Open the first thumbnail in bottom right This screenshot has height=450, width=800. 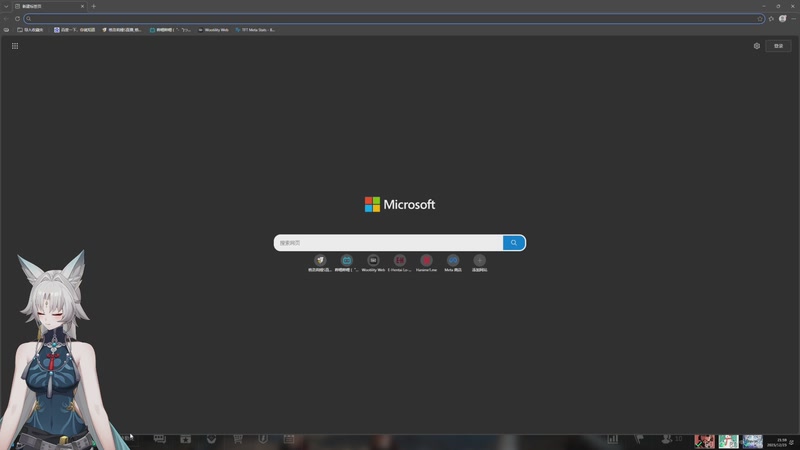coord(705,441)
